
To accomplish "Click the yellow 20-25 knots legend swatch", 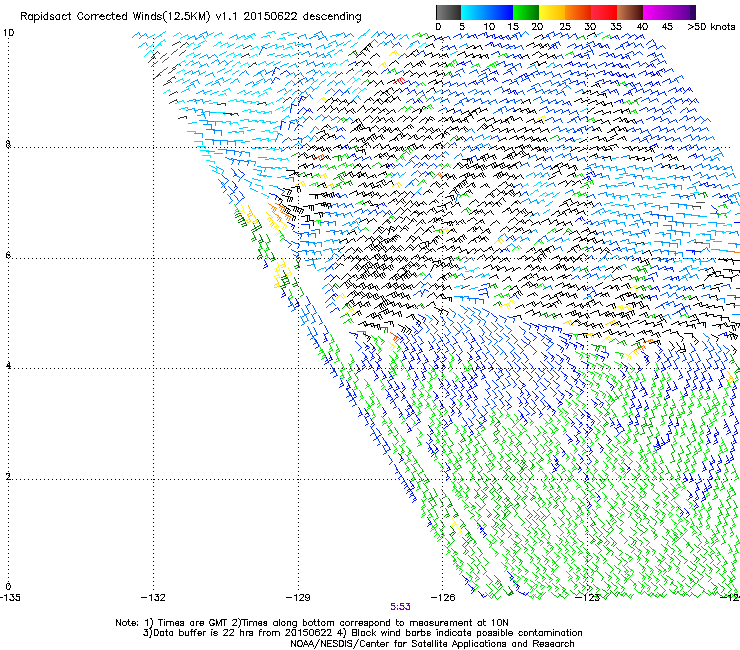I will [x=552, y=12].
